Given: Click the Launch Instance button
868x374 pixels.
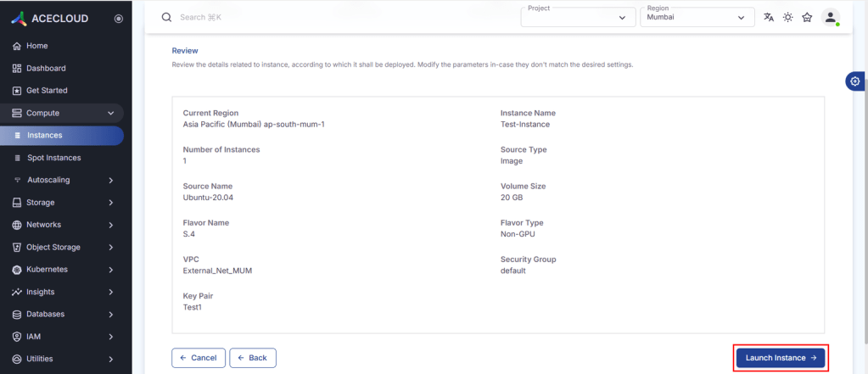Looking at the screenshot, I should point(780,358).
